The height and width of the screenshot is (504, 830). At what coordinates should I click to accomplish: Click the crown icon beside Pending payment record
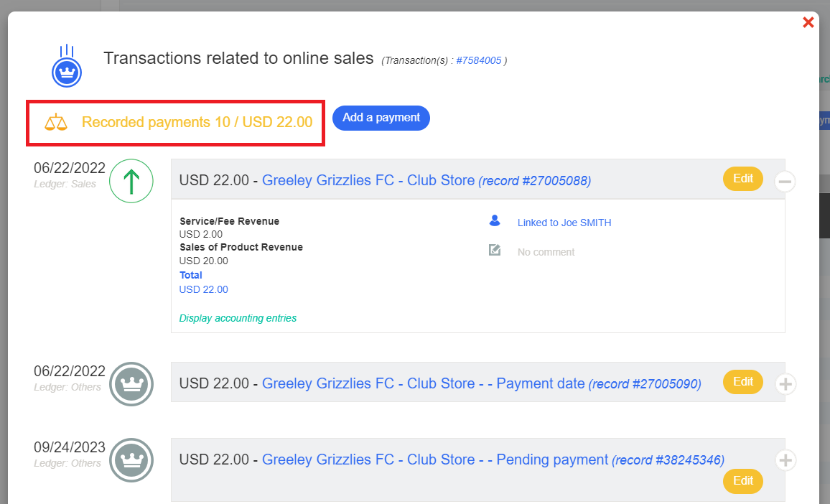(x=131, y=460)
